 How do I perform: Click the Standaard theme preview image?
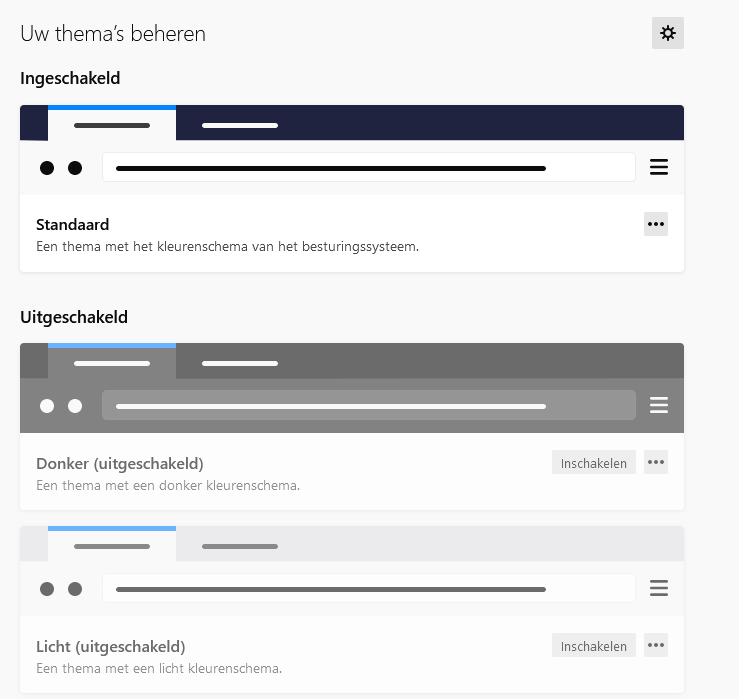click(x=351, y=150)
